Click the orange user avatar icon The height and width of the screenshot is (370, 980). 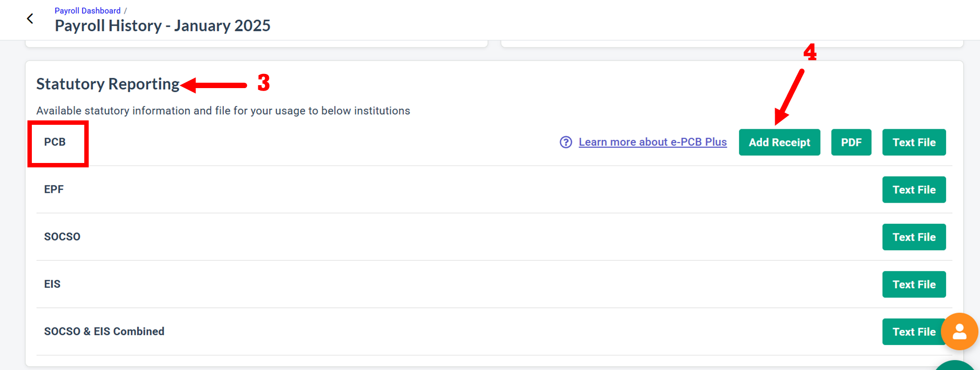pos(959,332)
